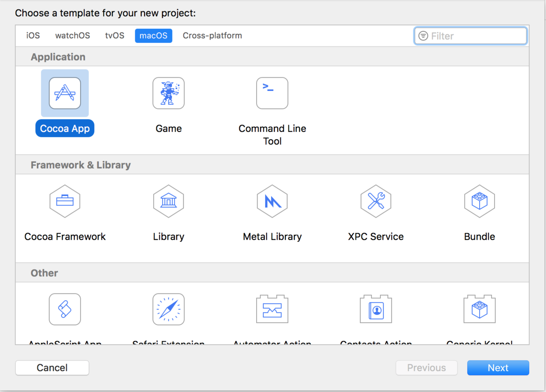
Task: Click the Previous button
Action: coord(426,368)
